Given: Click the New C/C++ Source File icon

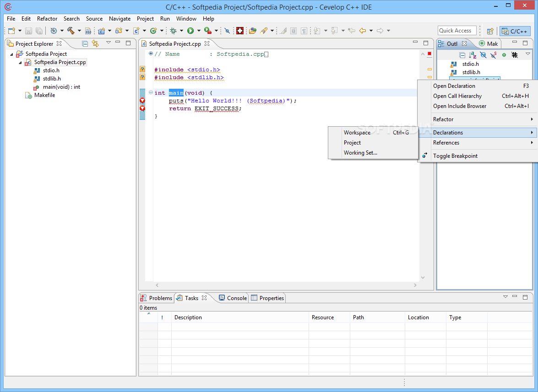Looking at the screenshot, I should (x=136, y=31).
